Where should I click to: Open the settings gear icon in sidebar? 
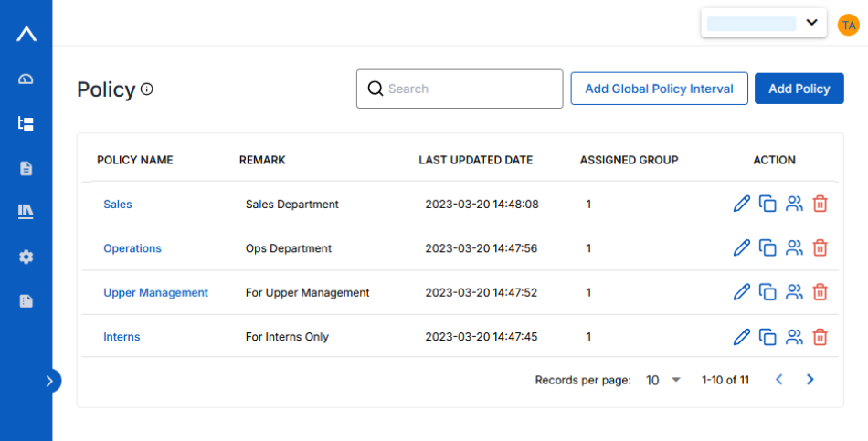point(26,257)
